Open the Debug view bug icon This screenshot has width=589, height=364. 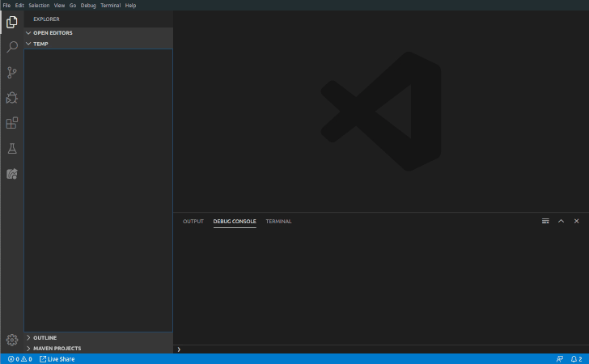(12, 98)
